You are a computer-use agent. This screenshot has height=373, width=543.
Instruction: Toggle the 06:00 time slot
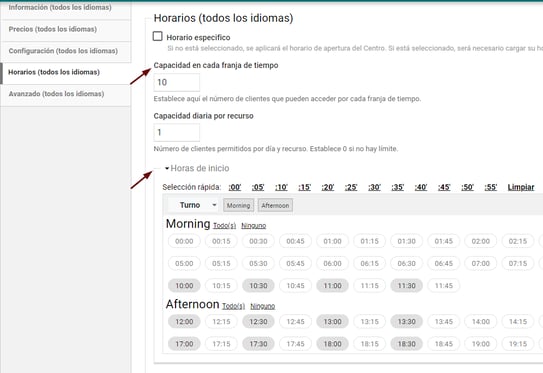pos(332,264)
